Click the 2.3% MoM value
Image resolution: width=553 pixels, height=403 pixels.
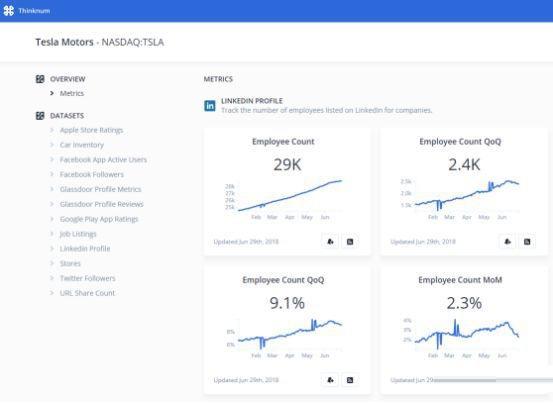coord(464,303)
